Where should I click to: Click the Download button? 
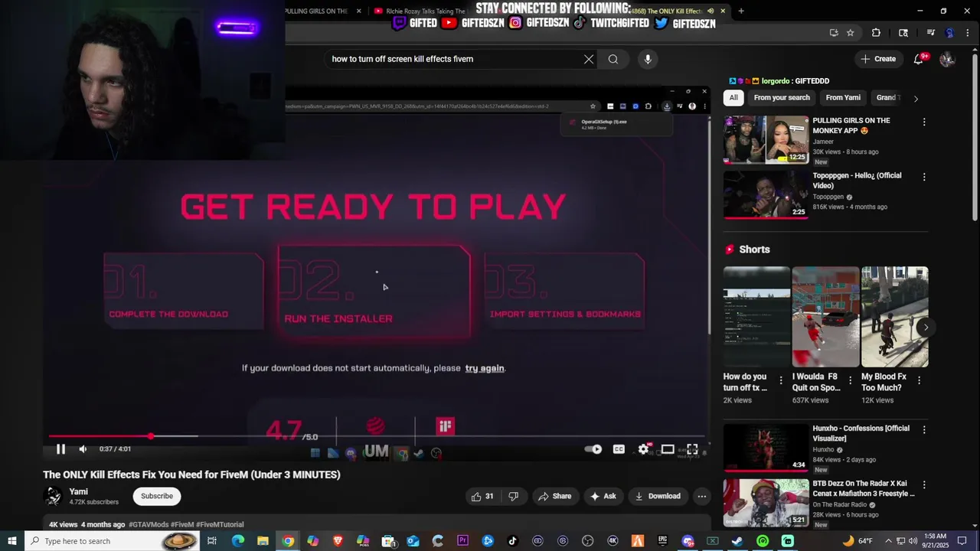[657, 496]
